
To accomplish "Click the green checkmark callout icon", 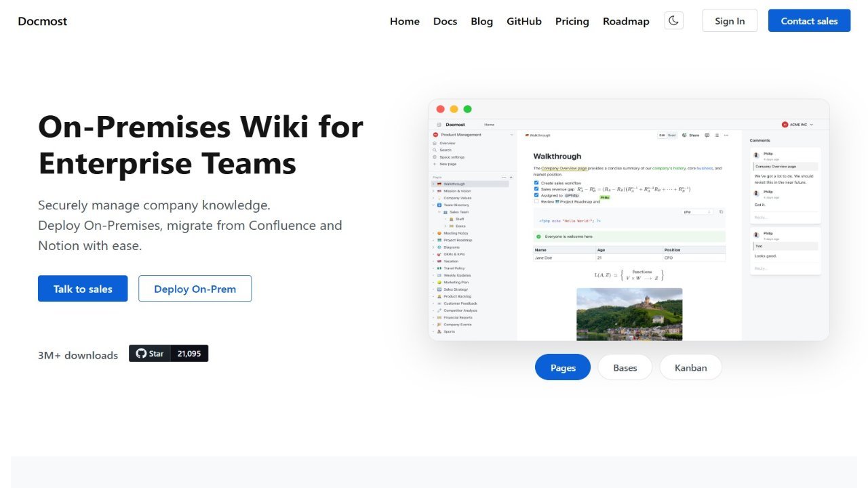I will tap(538, 237).
